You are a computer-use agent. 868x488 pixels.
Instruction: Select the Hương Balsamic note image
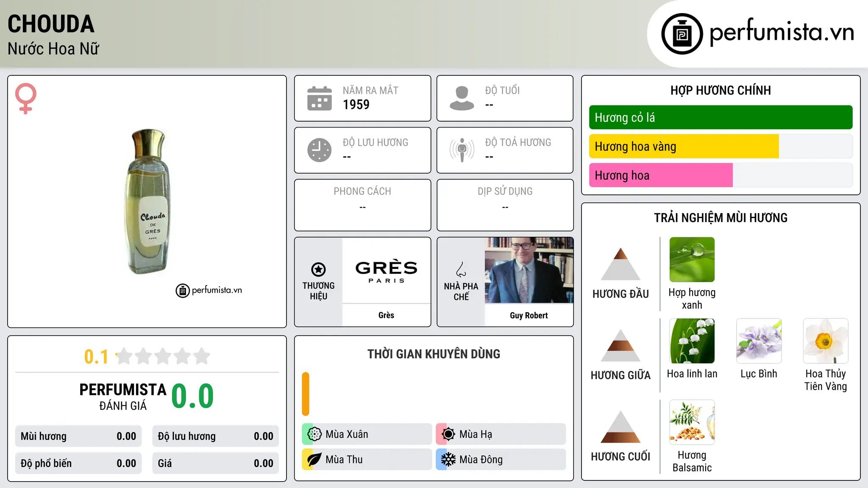(x=692, y=422)
